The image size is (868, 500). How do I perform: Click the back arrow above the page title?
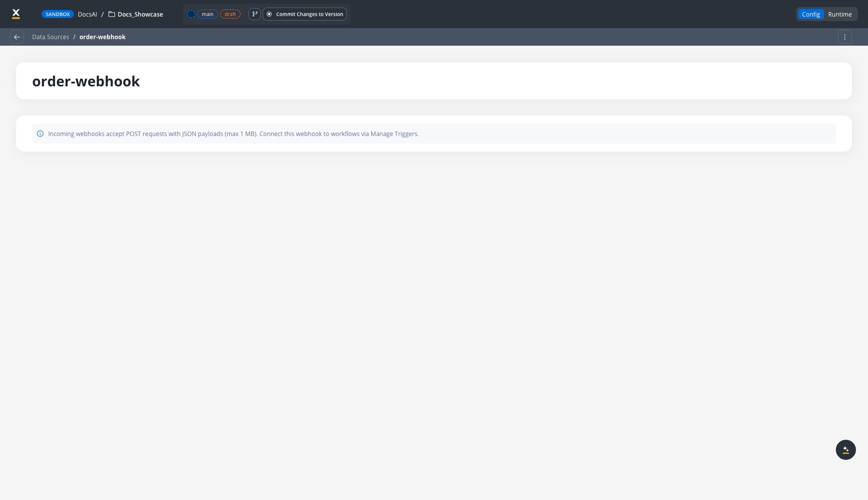(x=17, y=37)
